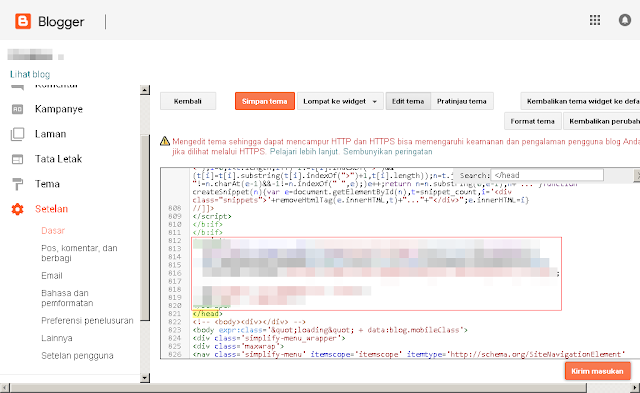This screenshot has height=393, width=640.
Task: Switch to Pratinjau tema tab
Action: click(462, 101)
